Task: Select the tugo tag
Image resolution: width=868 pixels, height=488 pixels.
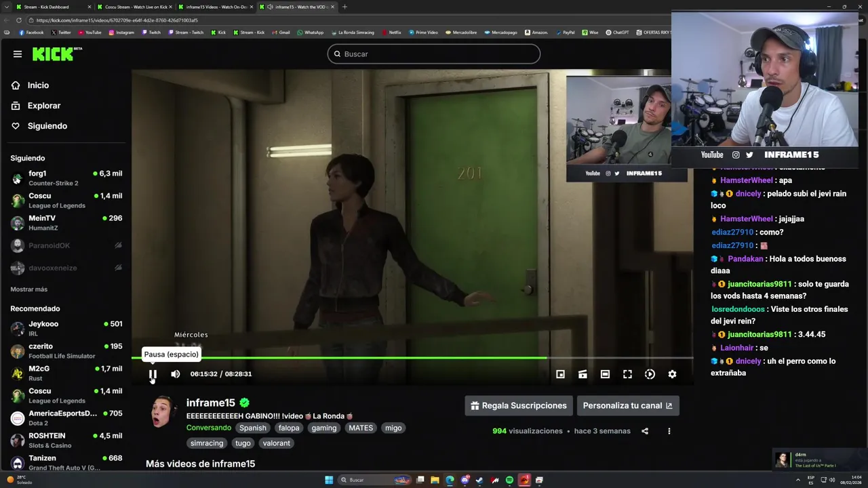Action: [243, 443]
